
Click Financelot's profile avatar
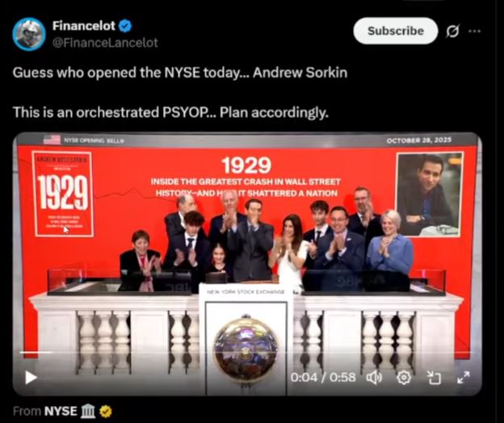pos(29,34)
